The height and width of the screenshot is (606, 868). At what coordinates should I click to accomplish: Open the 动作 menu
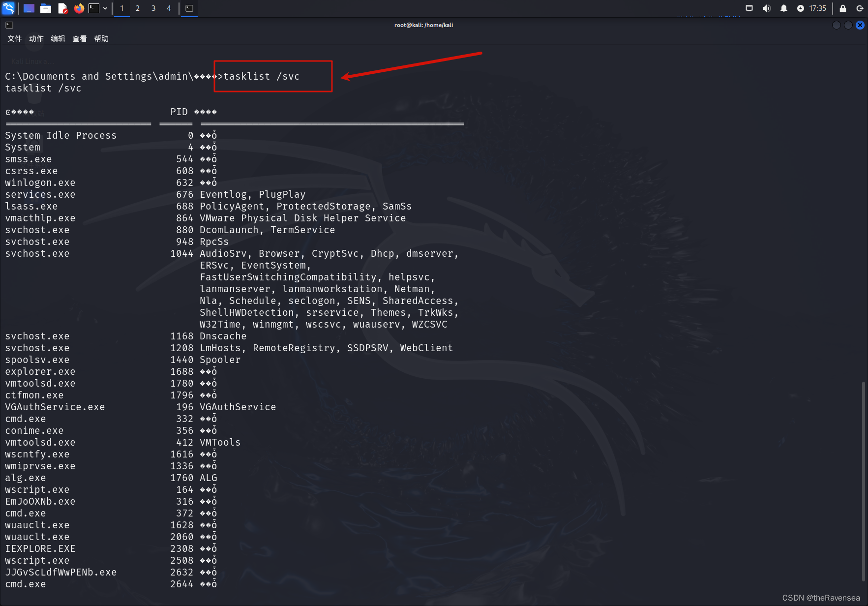(x=36, y=39)
